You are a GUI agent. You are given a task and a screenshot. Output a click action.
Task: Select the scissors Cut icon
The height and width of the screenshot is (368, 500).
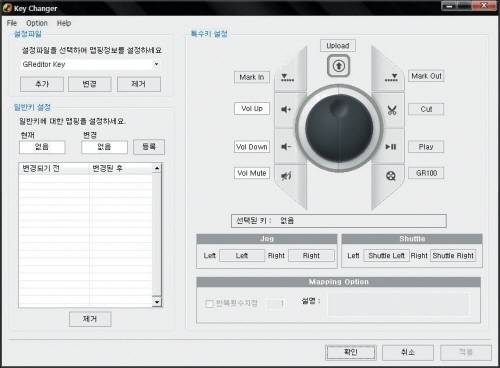pyautogui.click(x=392, y=110)
